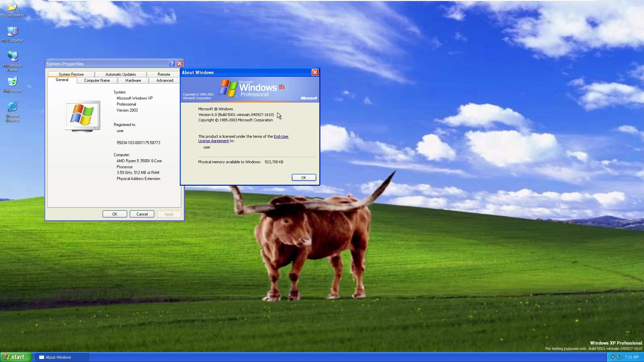644x362 pixels.
Task: Click the Windows logo monitor image in System Properties
Action: [83, 116]
